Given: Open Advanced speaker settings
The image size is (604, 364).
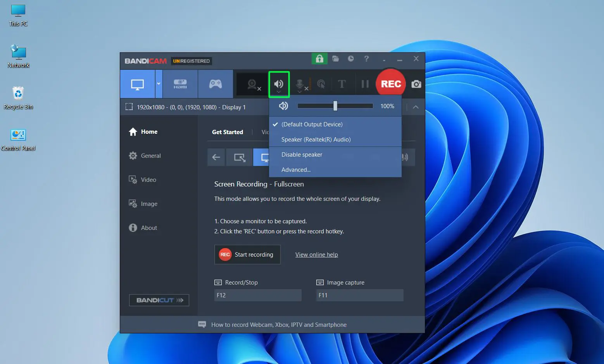Looking at the screenshot, I should click(x=295, y=169).
